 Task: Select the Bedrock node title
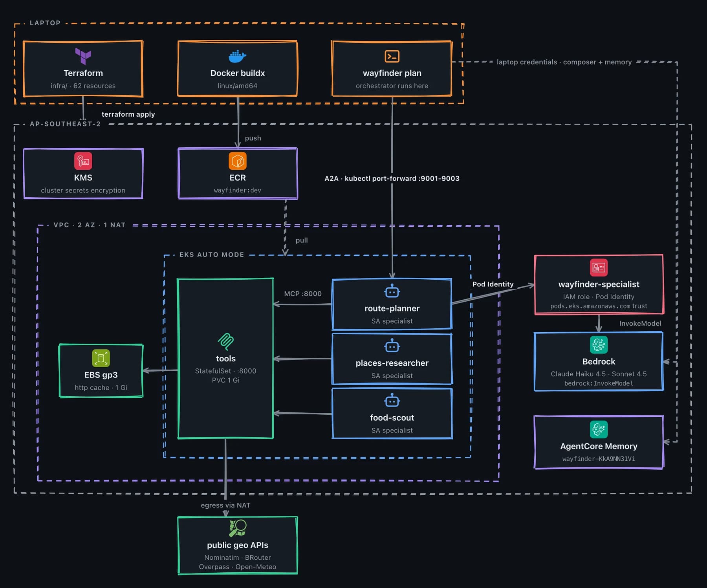click(599, 361)
